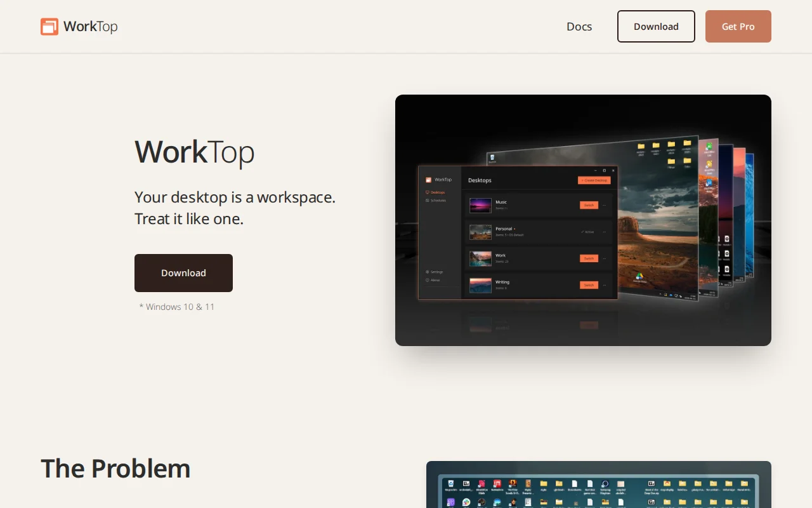Click the dark Download button under the tagline
This screenshot has height=508, width=812.
point(183,273)
